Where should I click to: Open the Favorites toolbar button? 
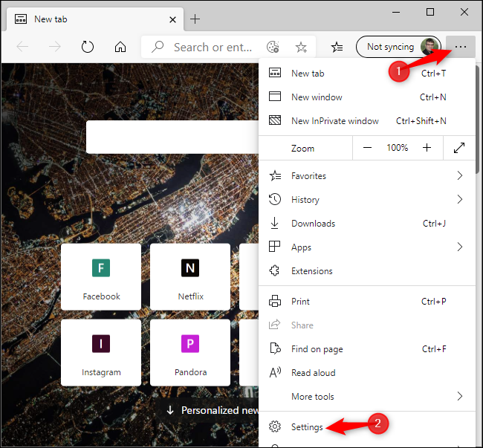[337, 47]
